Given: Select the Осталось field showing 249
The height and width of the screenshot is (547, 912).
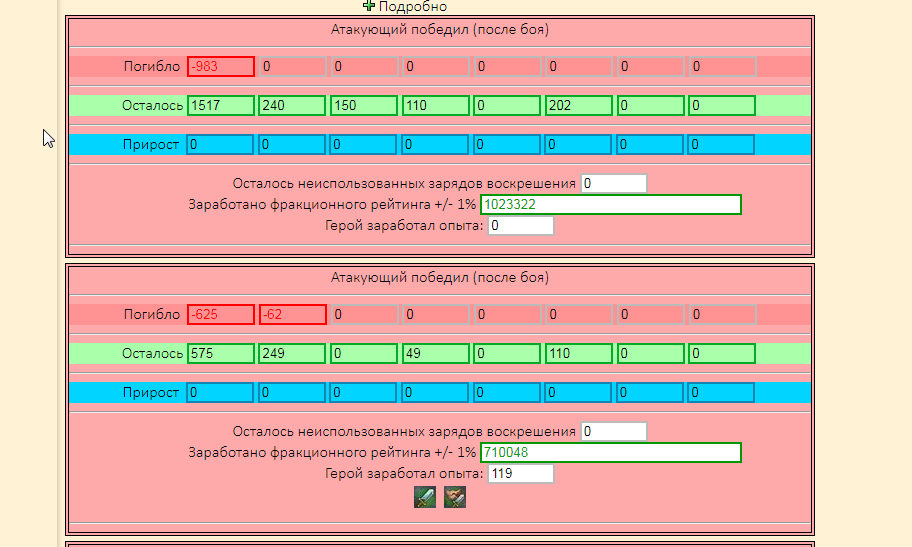Looking at the screenshot, I should pos(292,353).
